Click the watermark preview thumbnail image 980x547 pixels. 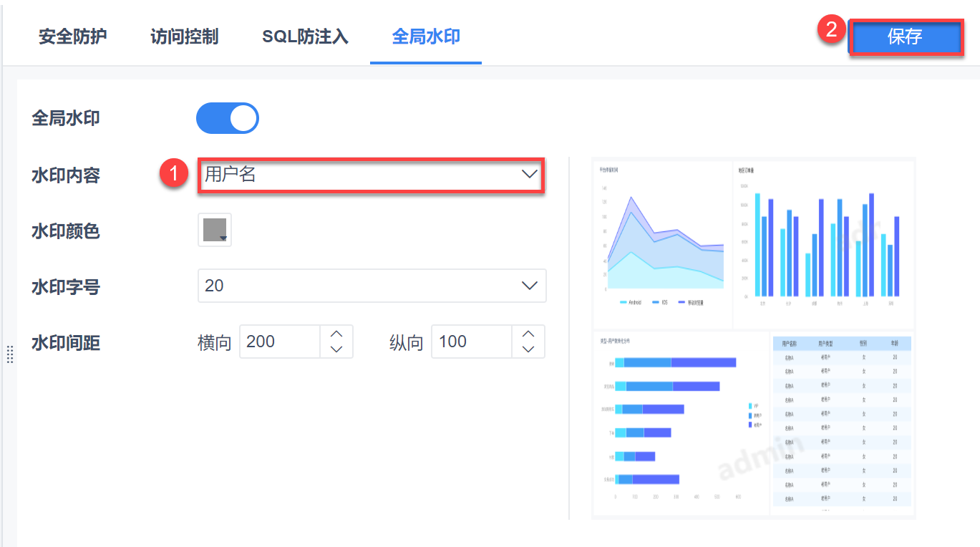pyautogui.click(x=753, y=338)
